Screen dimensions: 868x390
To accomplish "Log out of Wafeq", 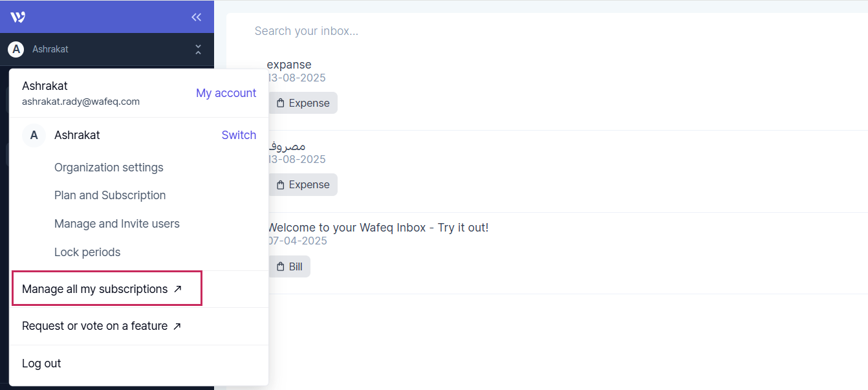I will click(x=41, y=363).
